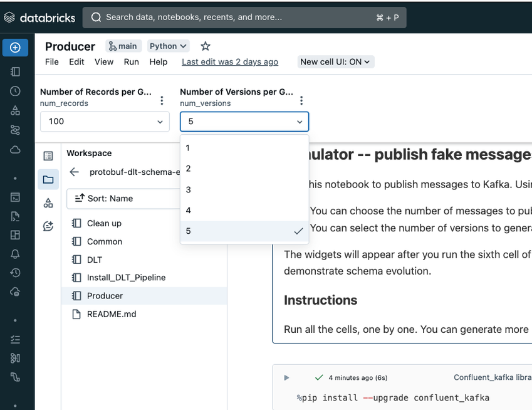Screen dimensions: 532x410
Task: Open Workflows icon in dark main sidebar
Action: (15, 130)
